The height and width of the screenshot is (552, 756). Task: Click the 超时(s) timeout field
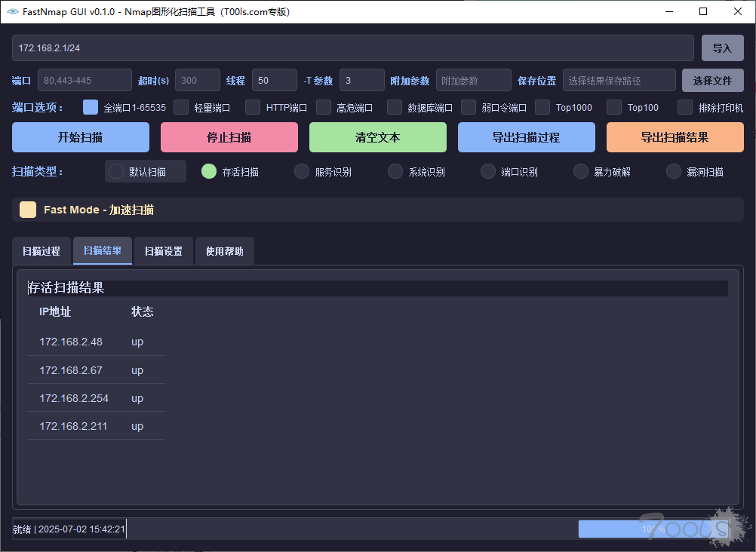[x=198, y=81]
